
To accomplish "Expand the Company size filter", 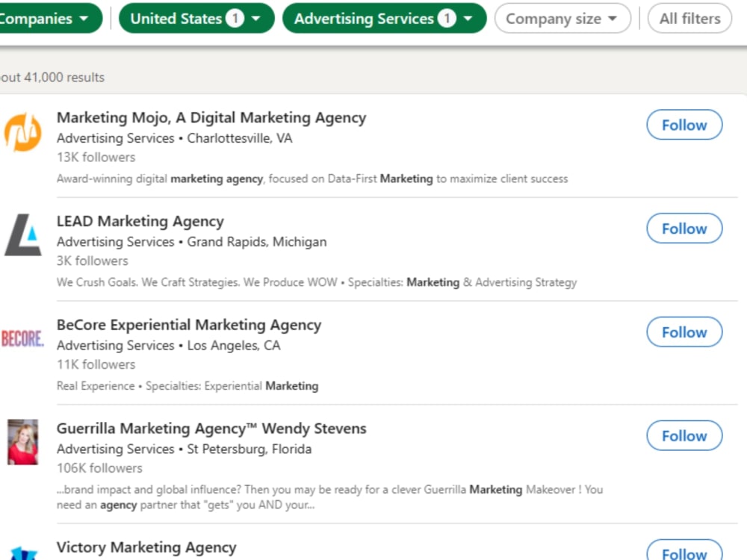I will click(x=562, y=19).
